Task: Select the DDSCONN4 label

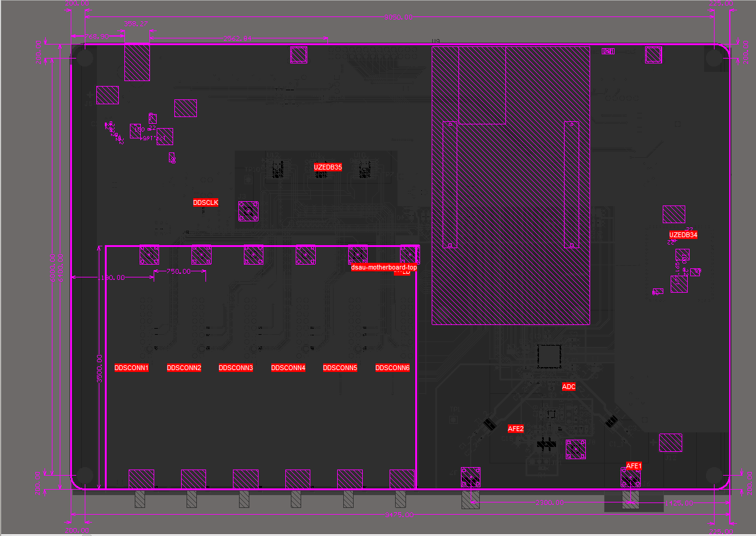Action: (x=288, y=368)
